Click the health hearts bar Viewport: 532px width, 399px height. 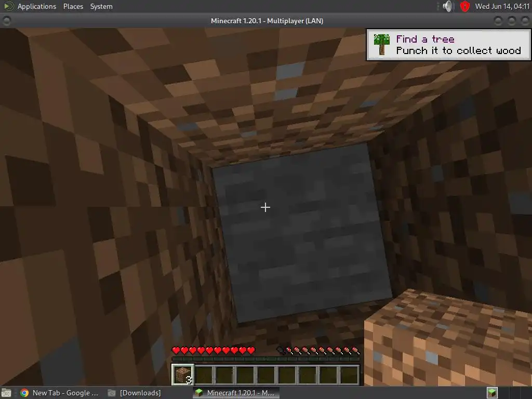[x=214, y=350]
